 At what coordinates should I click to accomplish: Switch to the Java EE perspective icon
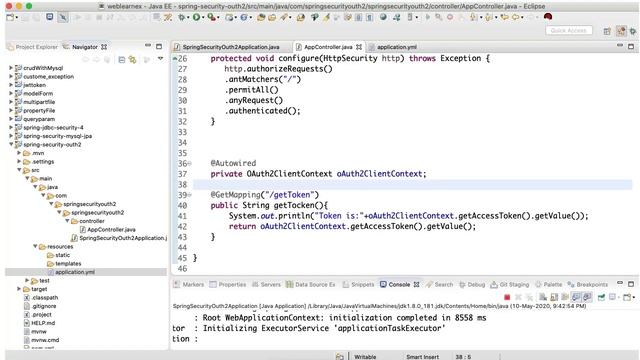click(621, 31)
